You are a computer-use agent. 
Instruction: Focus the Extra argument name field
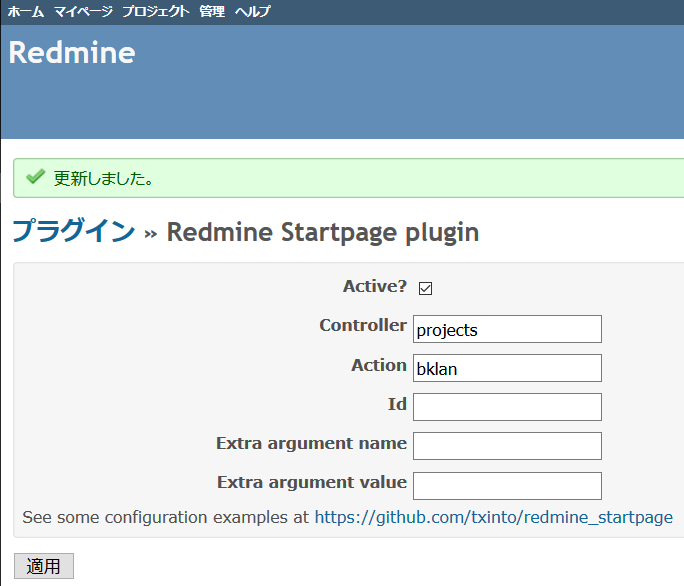pyautogui.click(x=507, y=446)
